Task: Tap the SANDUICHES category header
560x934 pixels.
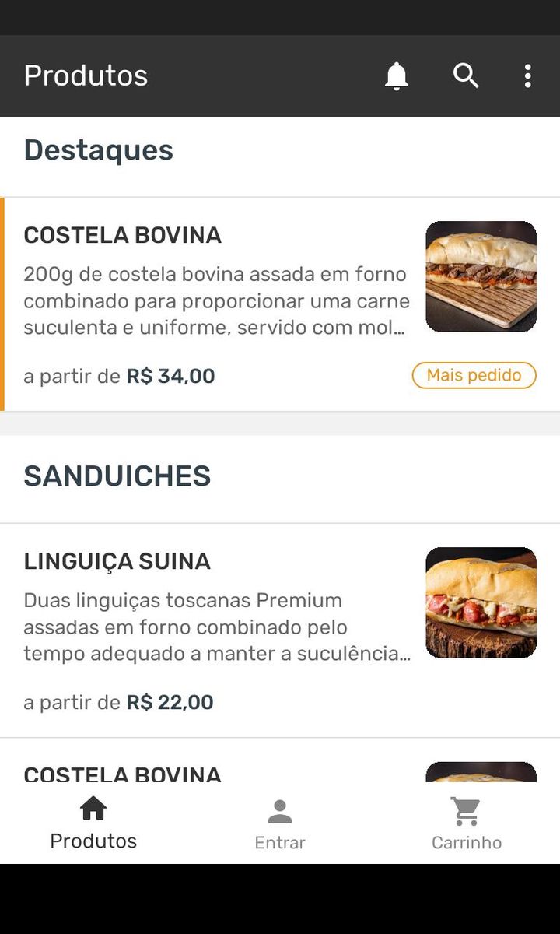Action: pos(117,476)
